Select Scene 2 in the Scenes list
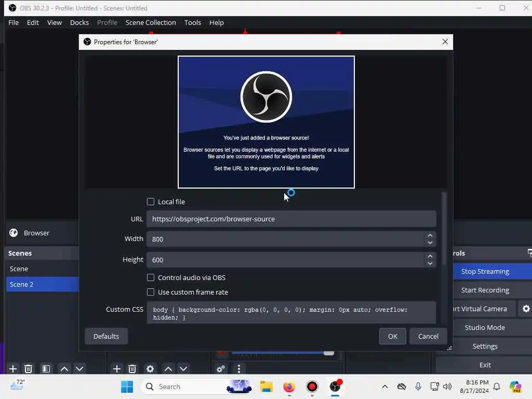 click(42, 284)
